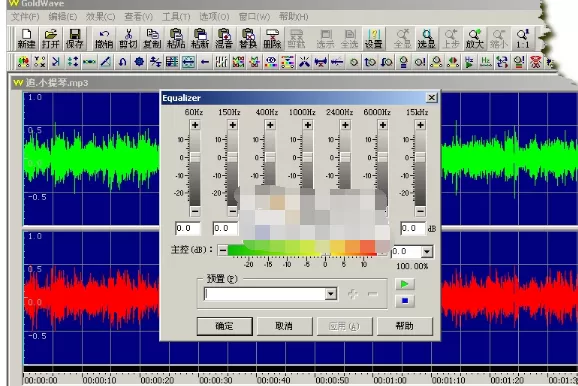The height and width of the screenshot is (386, 578).
Task: Click the plus button above the 400Hz slider
Action: click(x=270, y=125)
